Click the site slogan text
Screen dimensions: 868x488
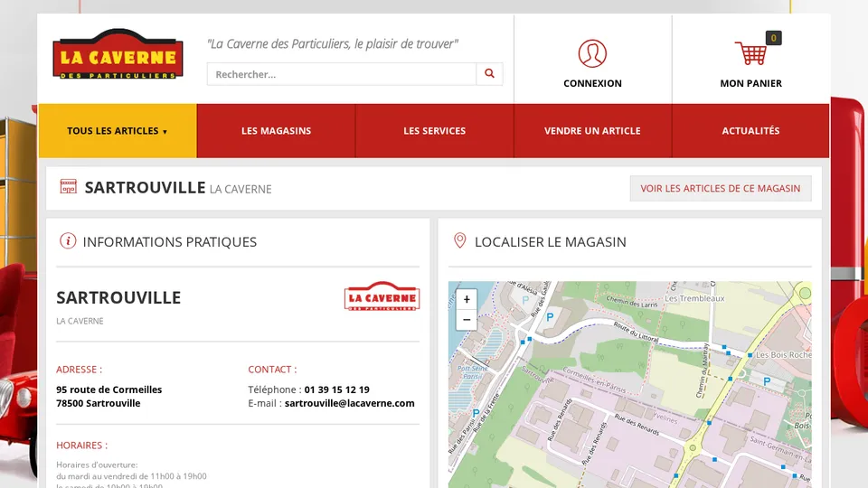[333, 43]
